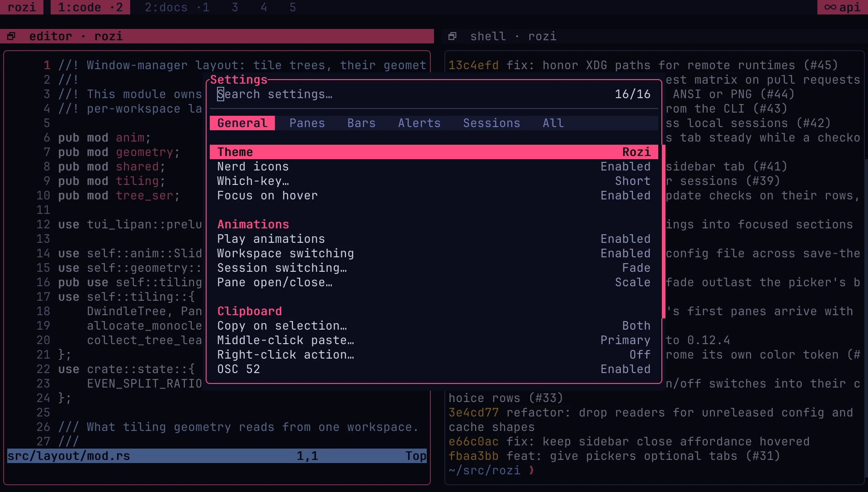Select the 1:code workspace

click(x=90, y=7)
